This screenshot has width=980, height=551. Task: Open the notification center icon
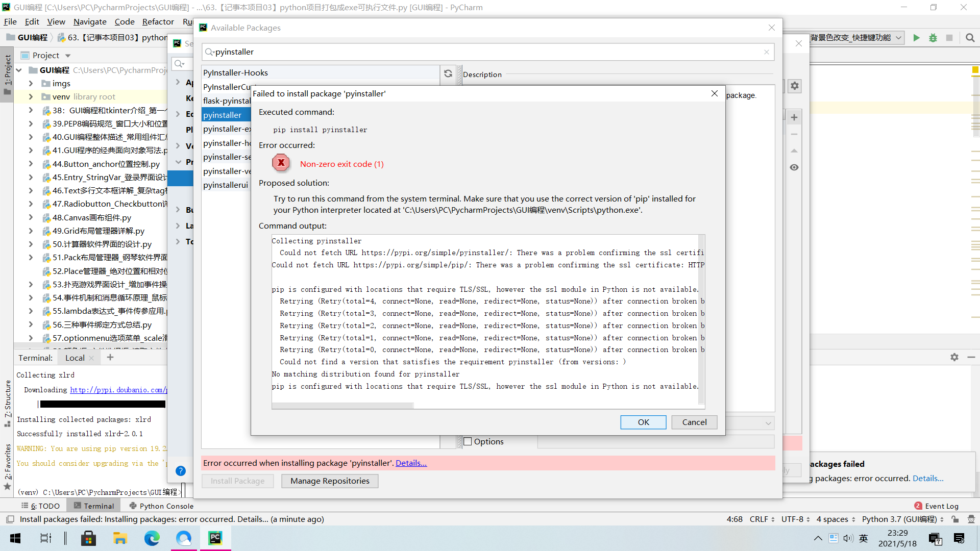pos(959,538)
